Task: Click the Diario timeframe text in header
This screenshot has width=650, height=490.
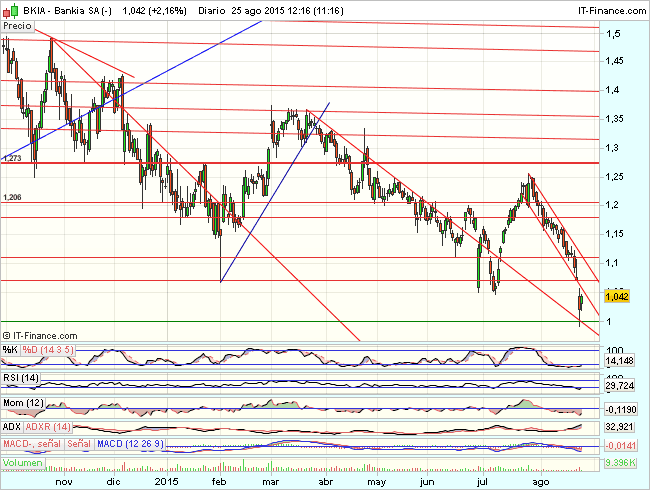Action: [211, 11]
